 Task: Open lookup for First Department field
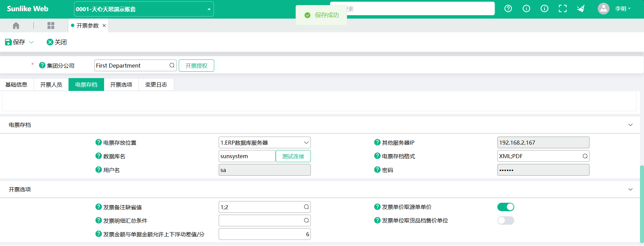point(172,65)
